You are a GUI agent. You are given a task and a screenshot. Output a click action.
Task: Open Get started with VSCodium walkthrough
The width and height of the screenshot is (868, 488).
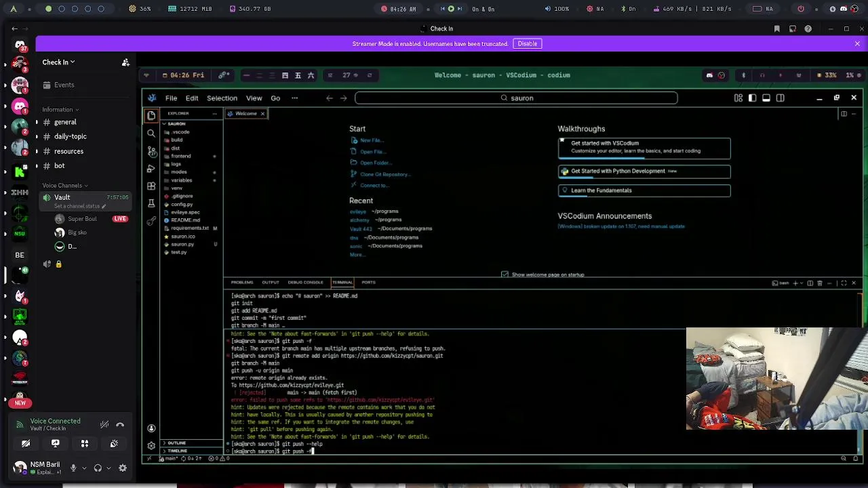click(x=644, y=147)
